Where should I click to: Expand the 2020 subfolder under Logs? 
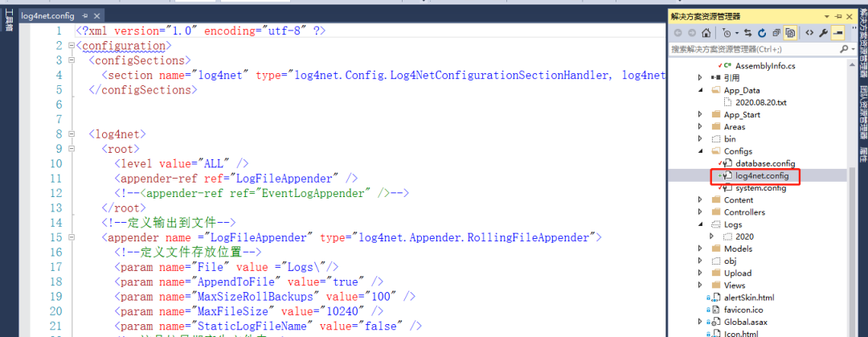pos(712,236)
